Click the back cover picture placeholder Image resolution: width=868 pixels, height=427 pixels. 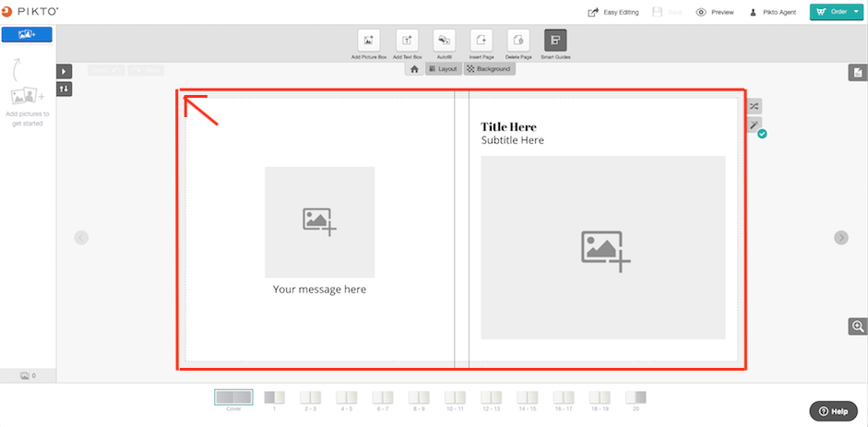pyautogui.click(x=319, y=221)
